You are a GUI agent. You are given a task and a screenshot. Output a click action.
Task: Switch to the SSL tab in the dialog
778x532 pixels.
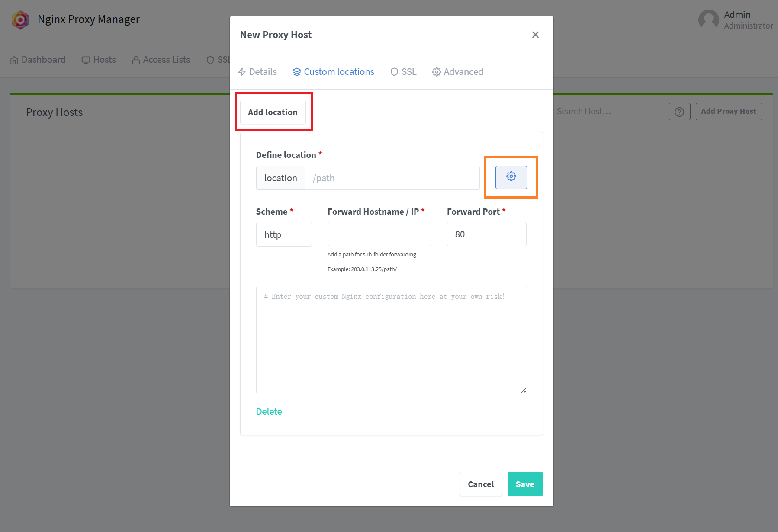403,72
